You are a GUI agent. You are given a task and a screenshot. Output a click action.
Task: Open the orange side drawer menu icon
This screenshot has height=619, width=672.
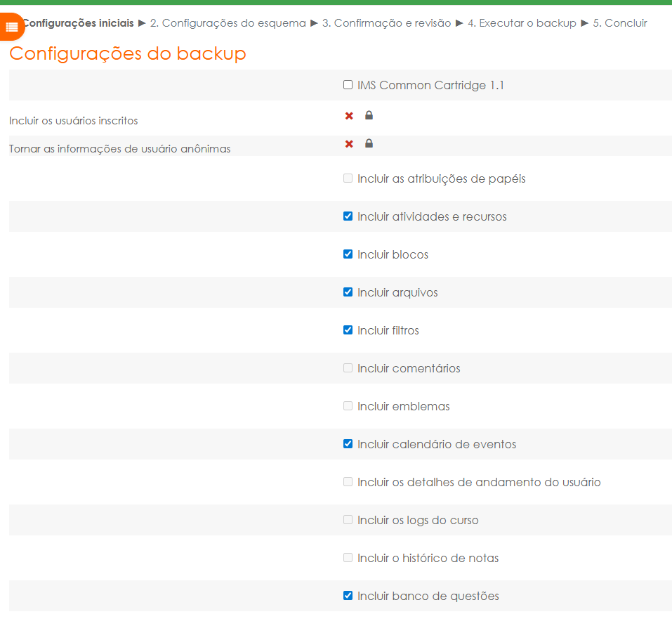[11, 27]
